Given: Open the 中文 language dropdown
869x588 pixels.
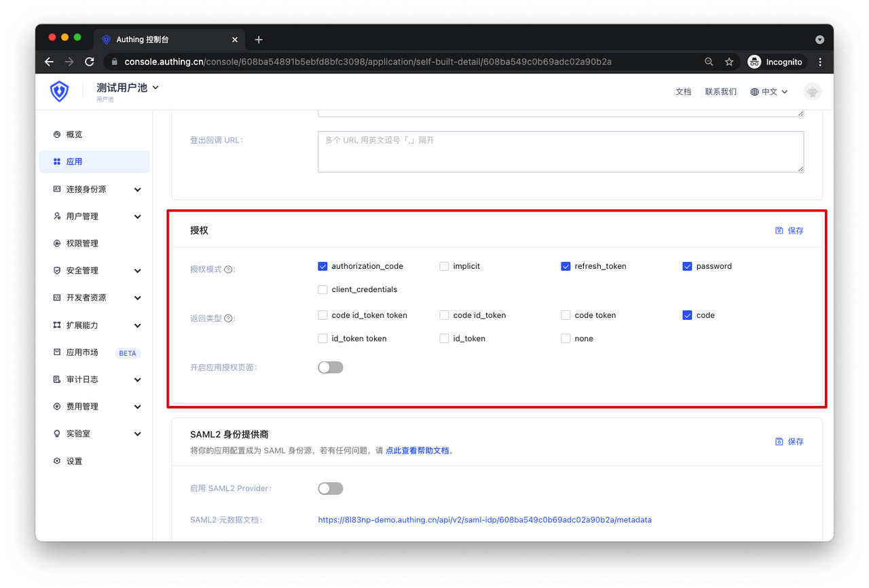Looking at the screenshot, I should pos(769,92).
